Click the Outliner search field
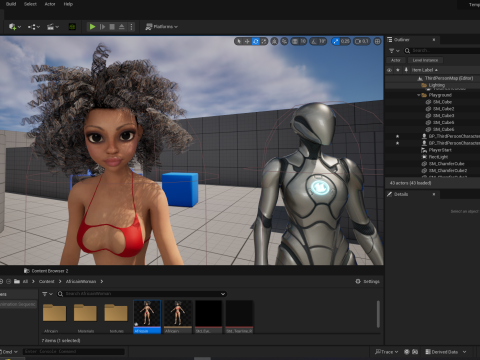 [x=443, y=51]
